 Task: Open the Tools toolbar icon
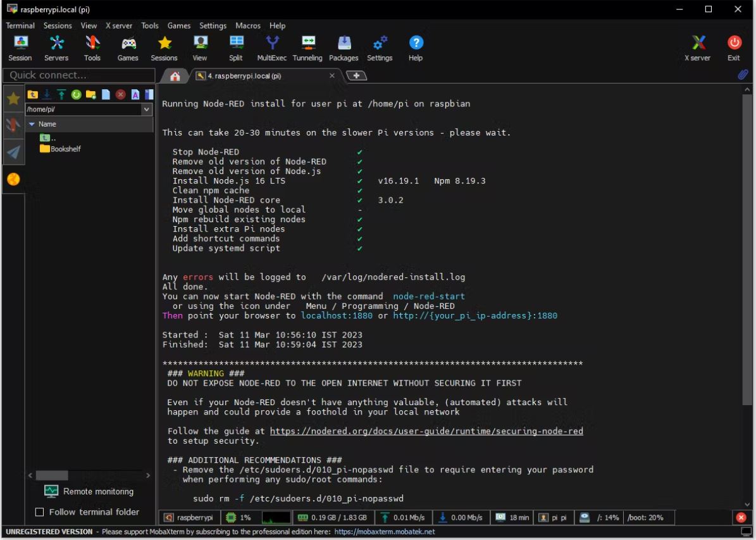pos(92,48)
